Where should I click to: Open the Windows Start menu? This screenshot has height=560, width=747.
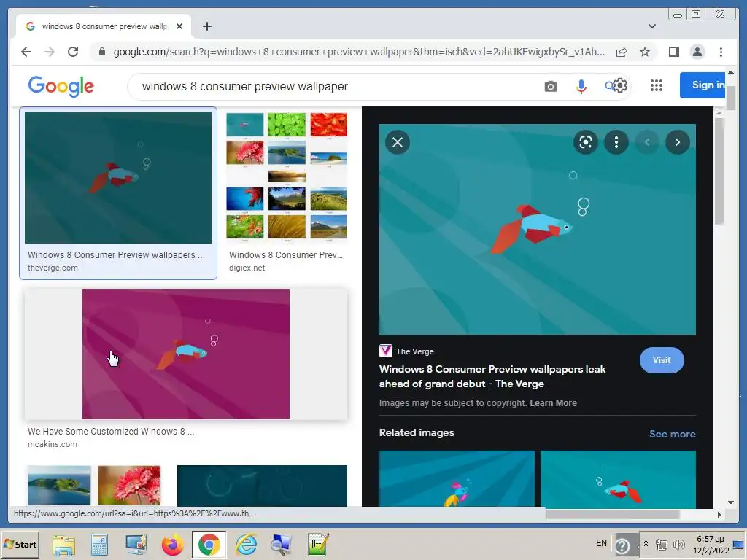click(x=20, y=544)
